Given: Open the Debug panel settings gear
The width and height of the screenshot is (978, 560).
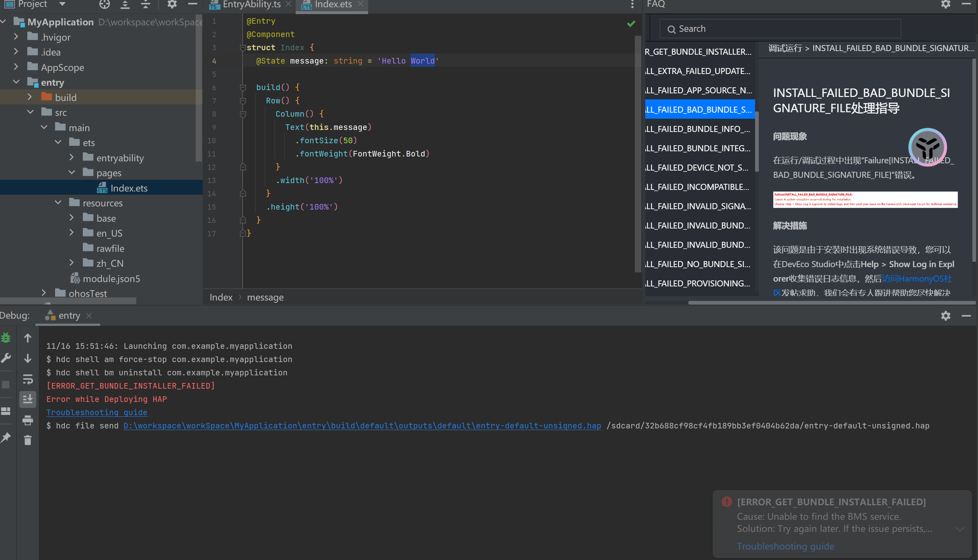Looking at the screenshot, I should pos(946,316).
